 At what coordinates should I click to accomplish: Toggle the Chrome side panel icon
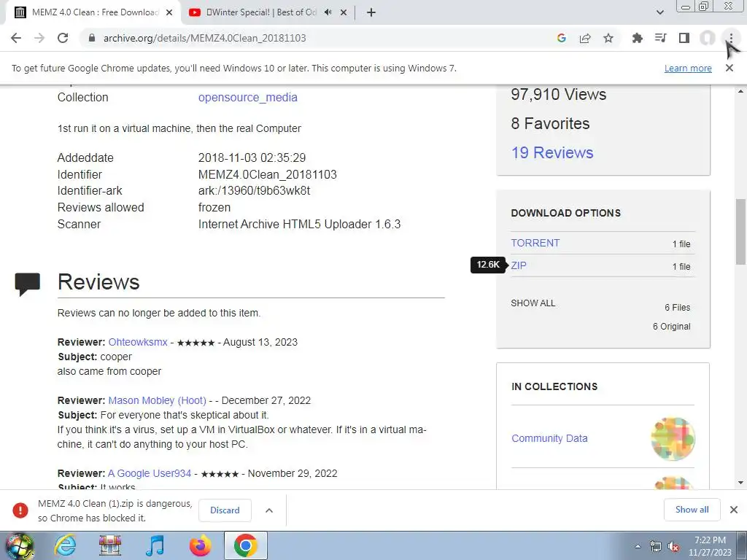684,38
